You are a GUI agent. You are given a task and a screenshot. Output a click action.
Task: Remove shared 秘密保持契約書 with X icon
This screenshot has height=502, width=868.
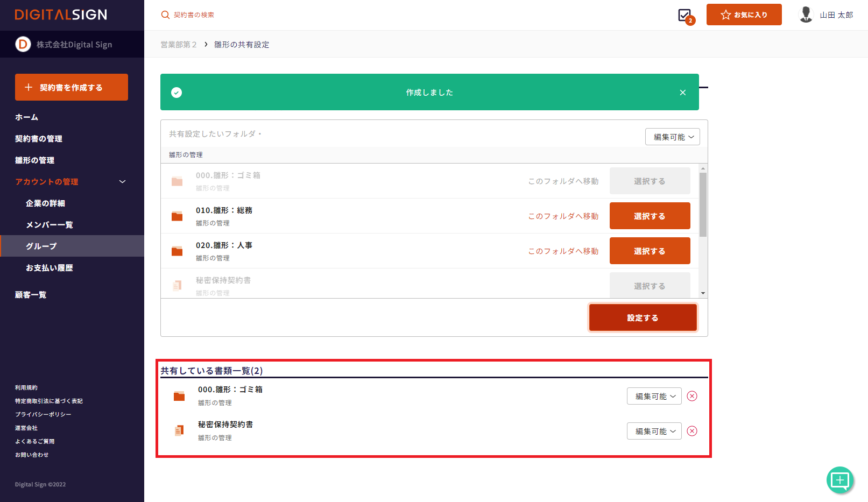[692, 431]
